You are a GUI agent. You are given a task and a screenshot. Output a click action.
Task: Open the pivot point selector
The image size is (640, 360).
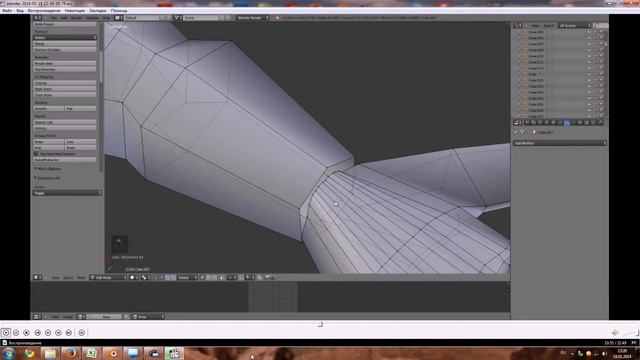[145, 278]
